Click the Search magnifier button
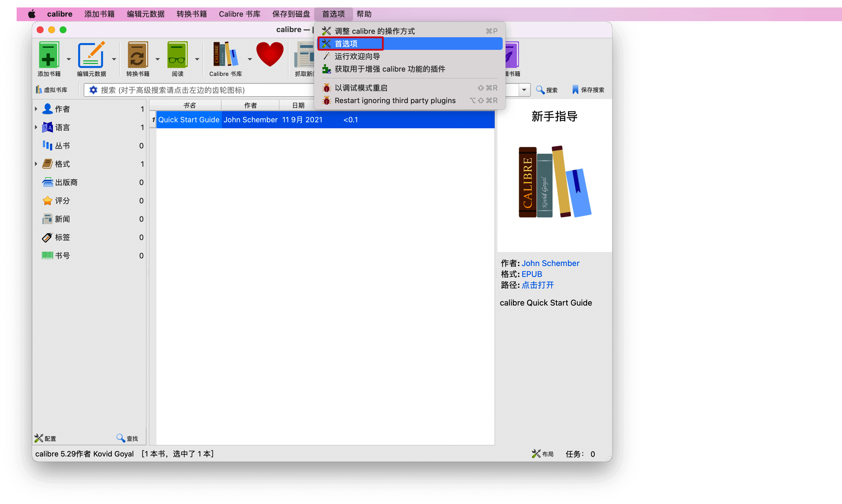The width and height of the screenshot is (842, 504). coord(547,90)
